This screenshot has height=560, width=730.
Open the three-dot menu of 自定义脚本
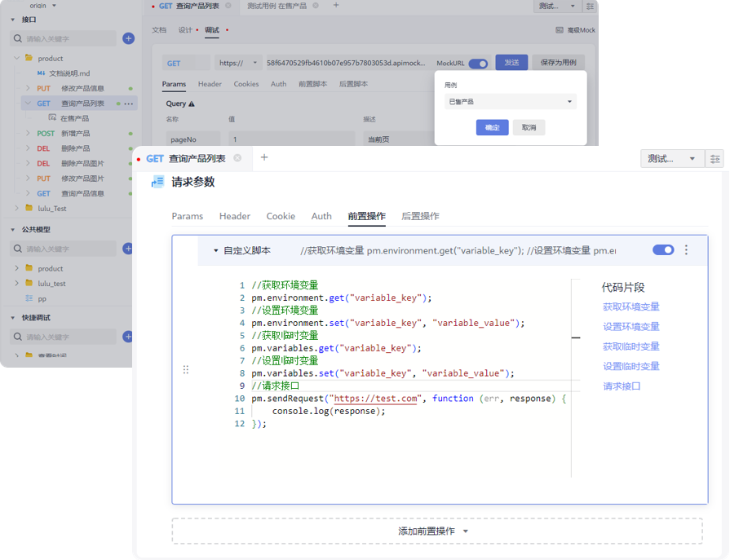(x=686, y=250)
